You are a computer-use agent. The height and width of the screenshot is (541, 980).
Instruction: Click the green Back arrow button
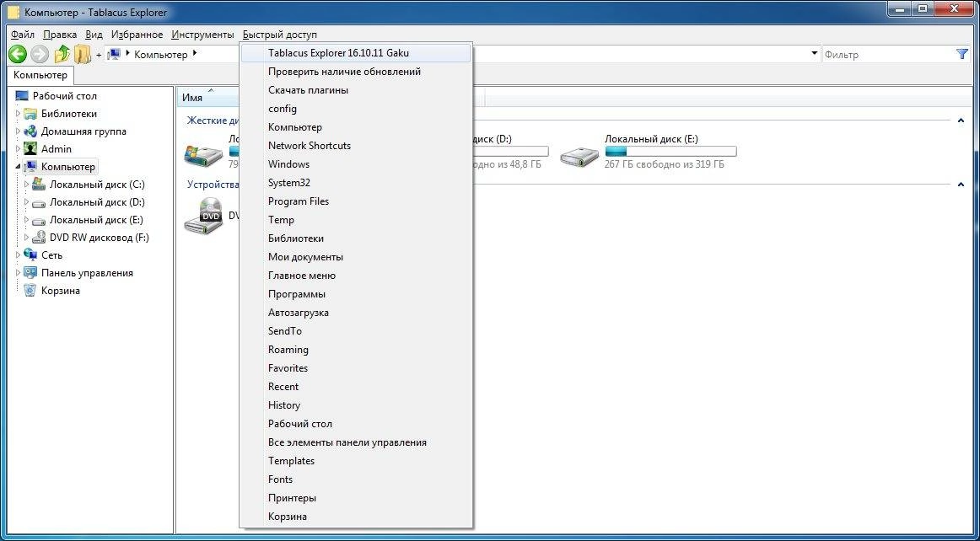(18, 54)
